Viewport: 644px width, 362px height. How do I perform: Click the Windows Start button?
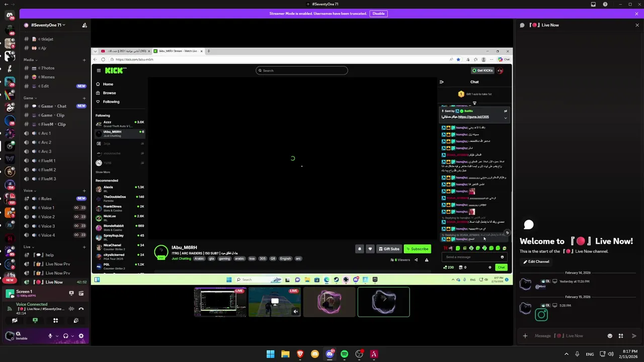click(x=270, y=354)
